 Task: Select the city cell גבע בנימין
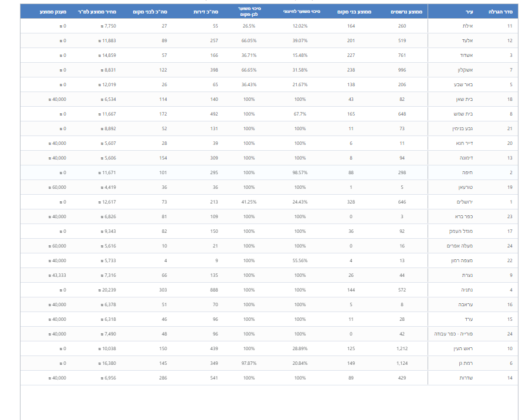(x=462, y=128)
